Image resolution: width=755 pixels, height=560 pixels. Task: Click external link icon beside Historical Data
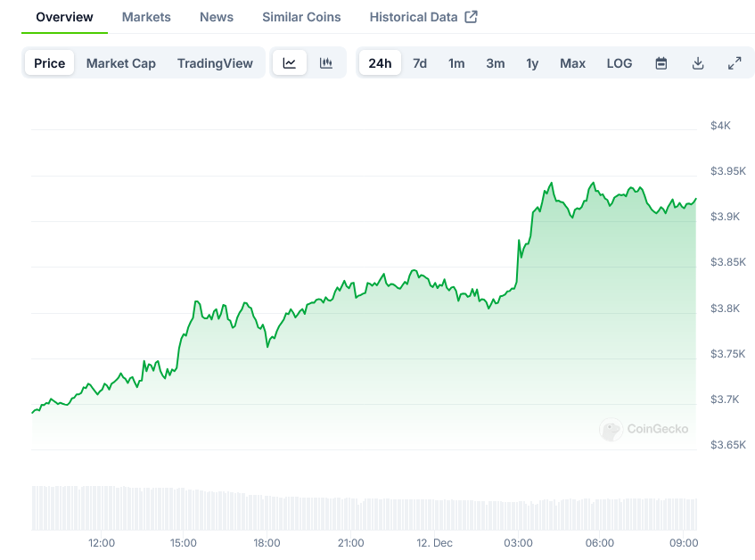pos(472,17)
